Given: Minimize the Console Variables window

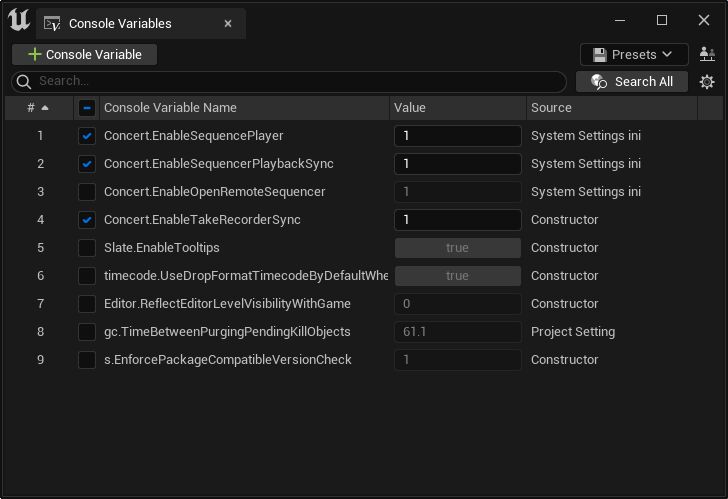Looking at the screenshot, I should coord(615,20).
